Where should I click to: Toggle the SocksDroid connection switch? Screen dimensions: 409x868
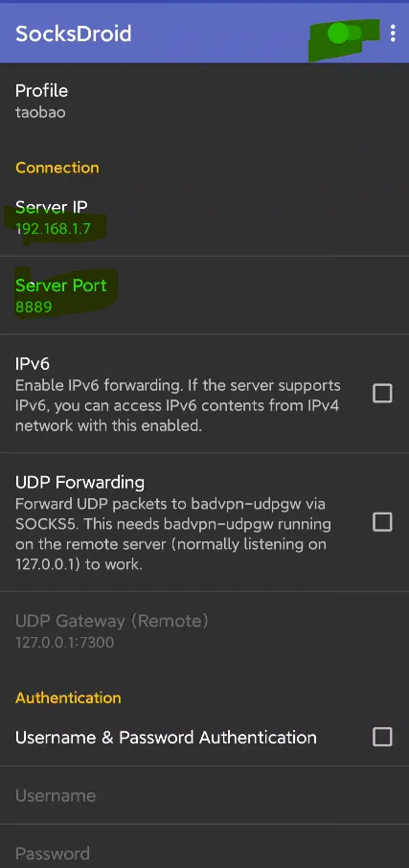pyautogui.click(x=344, y=34)
